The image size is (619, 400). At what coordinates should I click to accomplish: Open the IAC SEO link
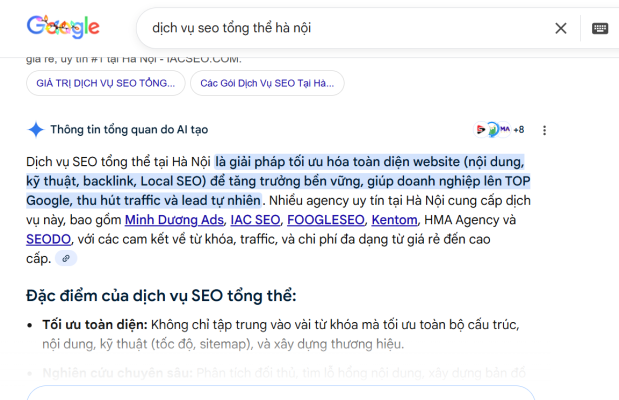pyautogui.click(x=254, y=220)
